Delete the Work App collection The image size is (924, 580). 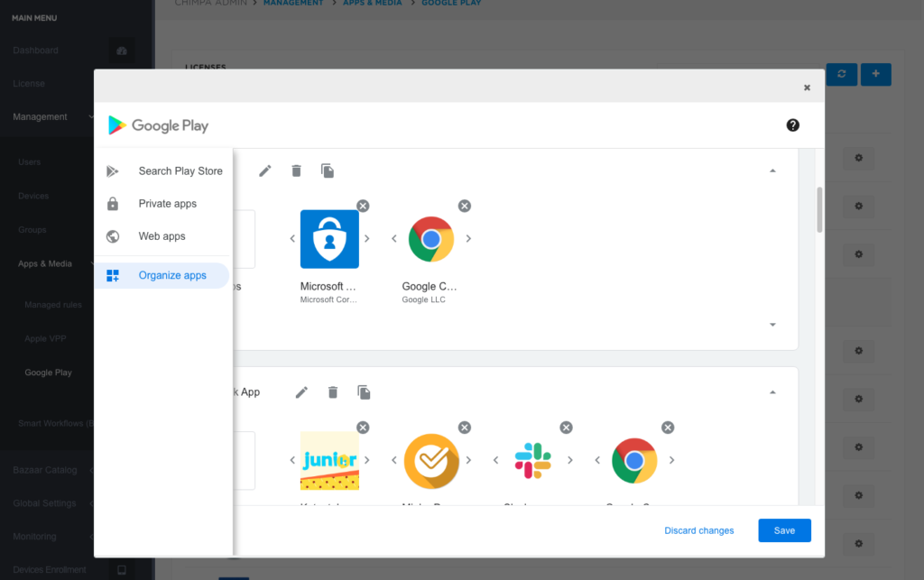[x=333, y=392]
